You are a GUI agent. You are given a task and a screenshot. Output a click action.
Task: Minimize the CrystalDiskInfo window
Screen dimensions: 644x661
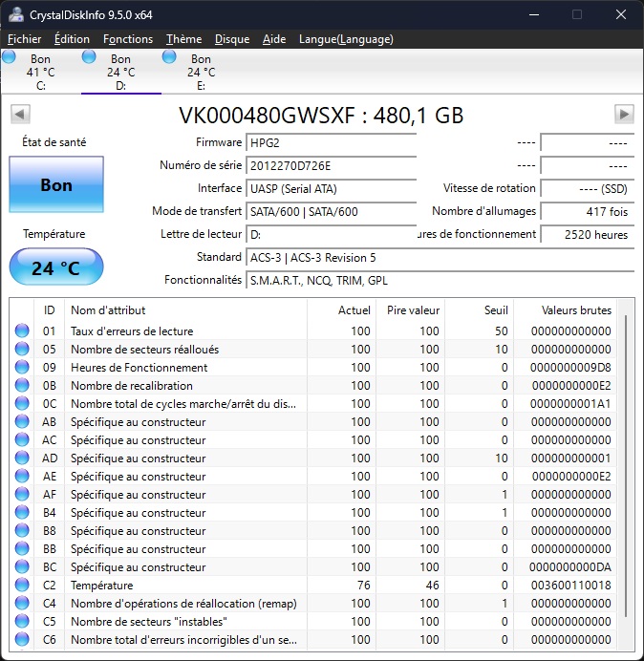point(534,14)
